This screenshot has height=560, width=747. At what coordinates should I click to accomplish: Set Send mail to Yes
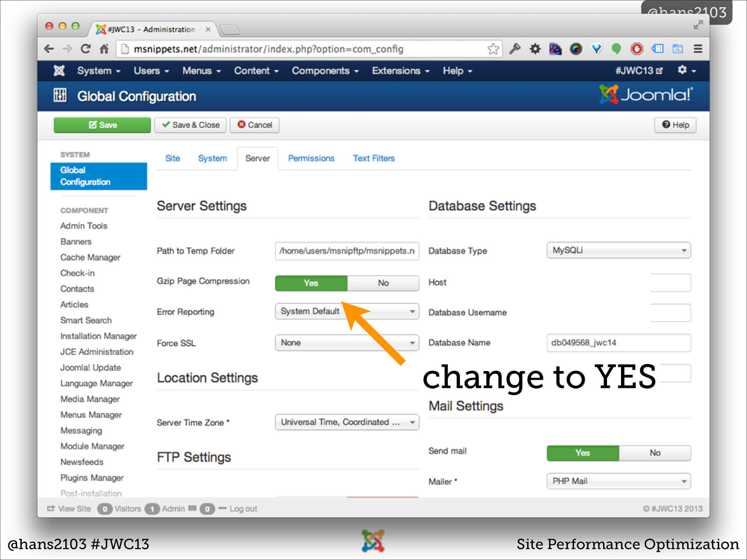583,453
